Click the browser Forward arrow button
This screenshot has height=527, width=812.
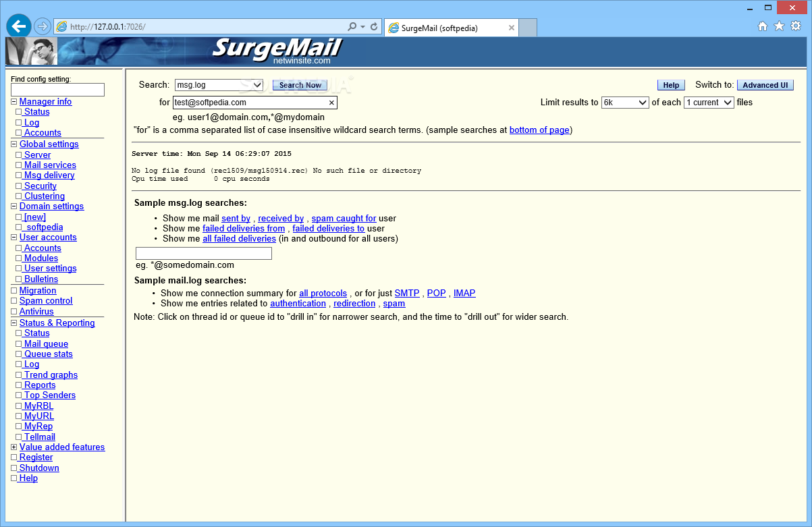pyautogui.click(x=43, y=27)
